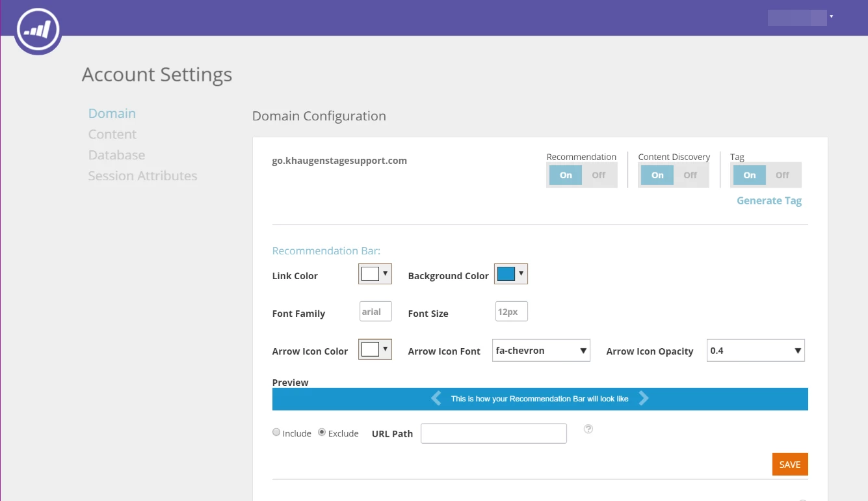The image size is (868, 501).
Task: Select the Exclude radio button
Action: pyautogui.click(x=322, y=433)
